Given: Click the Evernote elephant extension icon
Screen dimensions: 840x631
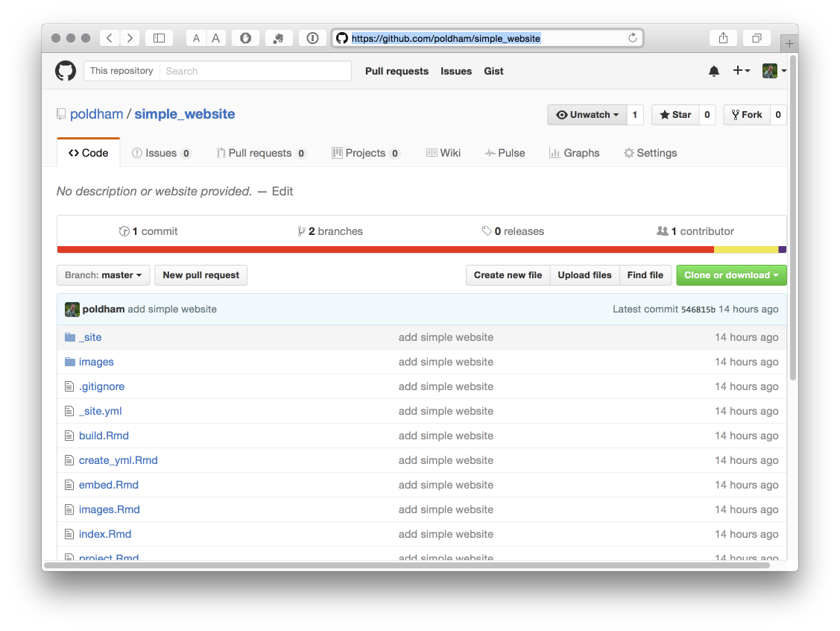Looking at the screenshot, I should click(278, 38).
